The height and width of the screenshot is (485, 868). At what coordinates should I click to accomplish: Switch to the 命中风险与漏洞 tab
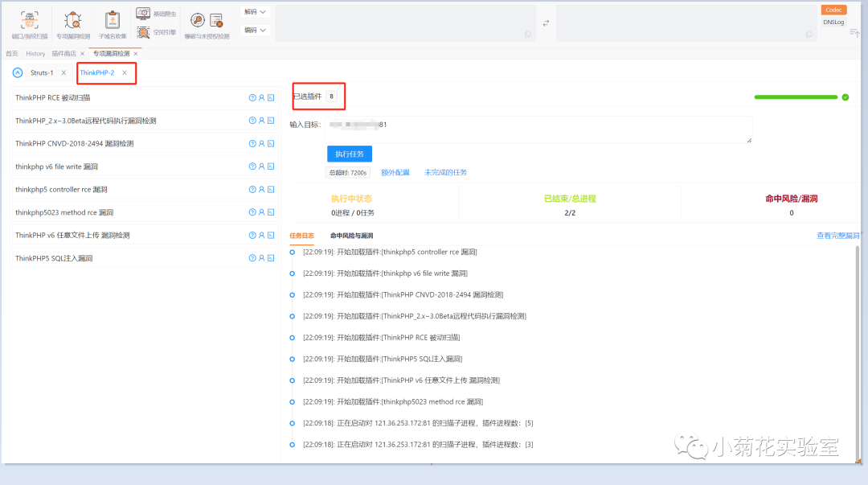pyautogui.click(x=351, y=236)
